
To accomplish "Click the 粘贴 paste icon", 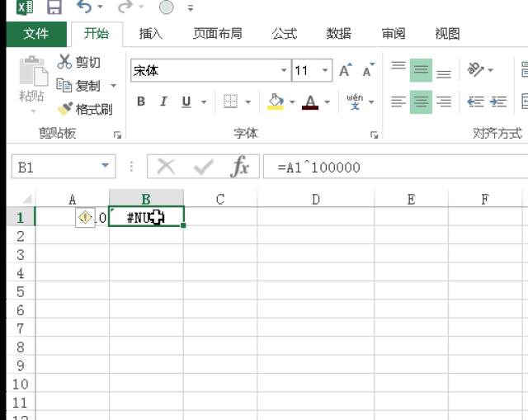I will tap(33, 72).
